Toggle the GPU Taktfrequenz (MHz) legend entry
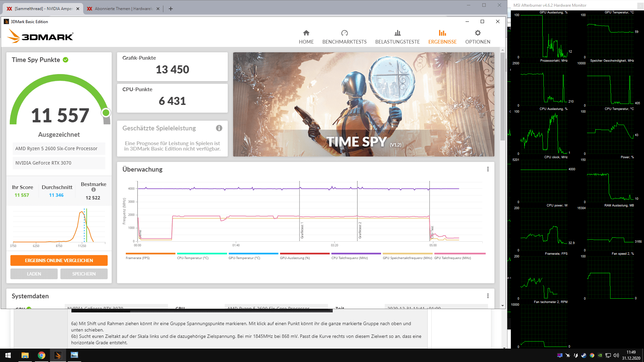Image resolution: width=644 pixels, height=362 pixels. (x=460, y=256)
